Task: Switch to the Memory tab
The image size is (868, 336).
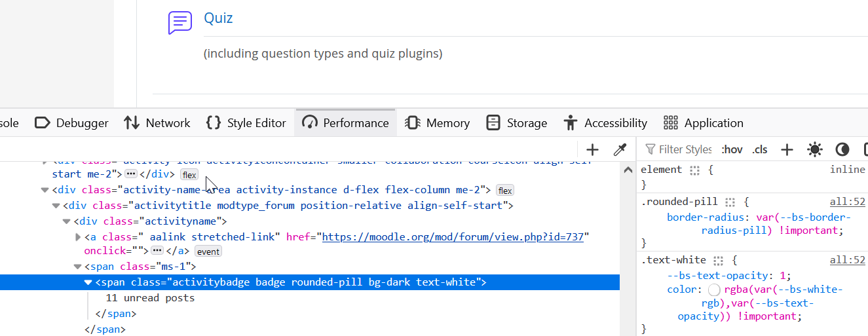Action: point(437,122)
